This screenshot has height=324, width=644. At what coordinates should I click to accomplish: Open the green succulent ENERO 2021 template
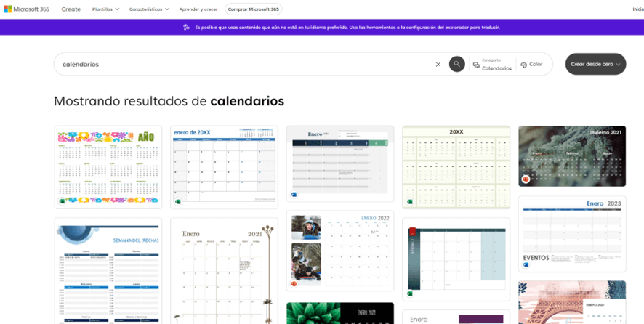click(x=340, y=313)
